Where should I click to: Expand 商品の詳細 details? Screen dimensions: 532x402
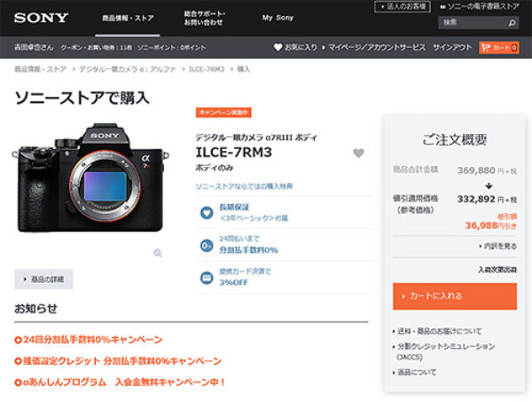coord(44,280)
